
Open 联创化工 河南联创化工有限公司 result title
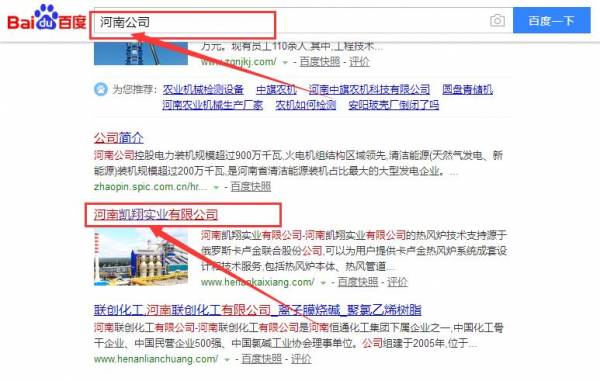(258, 309)
